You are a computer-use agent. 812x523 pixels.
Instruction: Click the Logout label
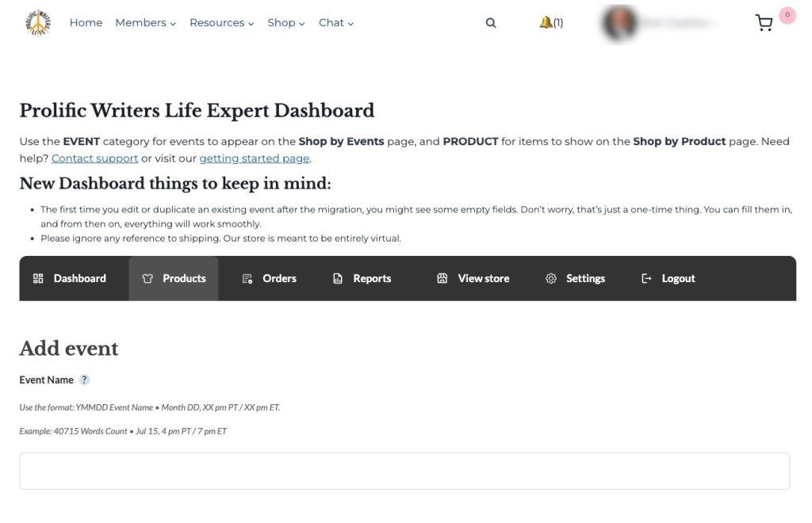(678, 278)
